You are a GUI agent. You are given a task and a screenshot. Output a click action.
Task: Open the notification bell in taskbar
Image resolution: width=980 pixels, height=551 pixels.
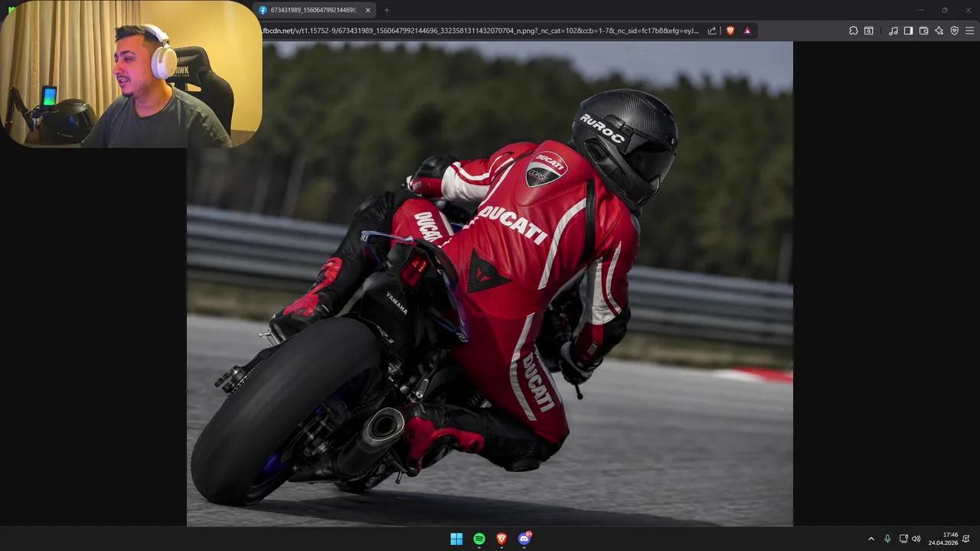pos(966,539)
